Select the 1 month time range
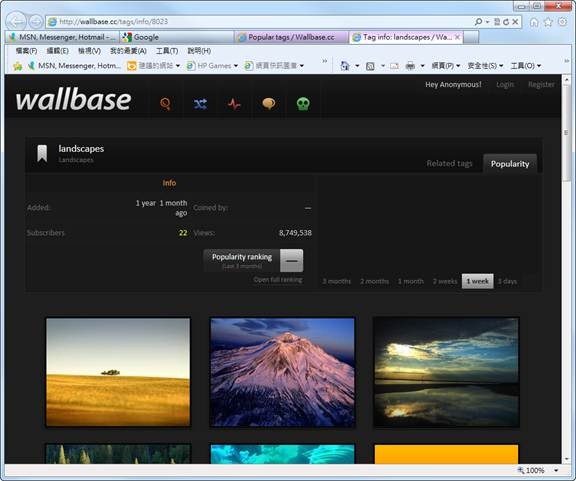The width and height of the screenshot is (576, 481). click(x=411, y=281)
